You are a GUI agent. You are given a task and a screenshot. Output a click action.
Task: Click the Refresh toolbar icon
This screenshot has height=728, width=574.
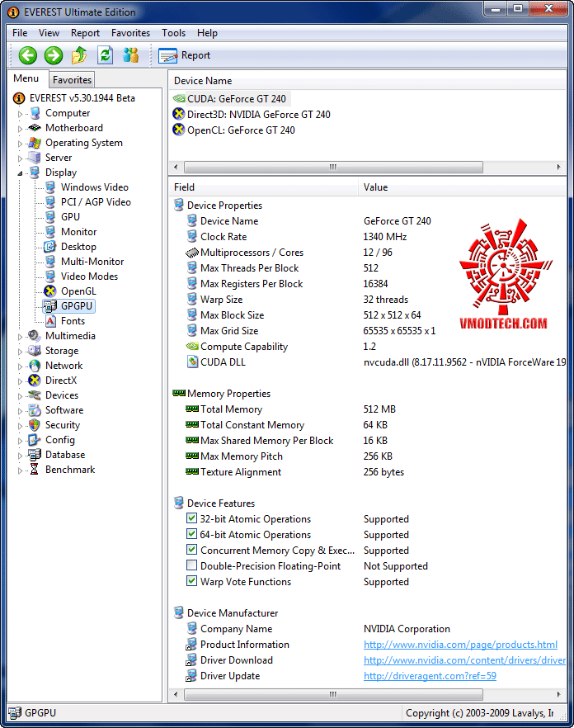(106, 55)
